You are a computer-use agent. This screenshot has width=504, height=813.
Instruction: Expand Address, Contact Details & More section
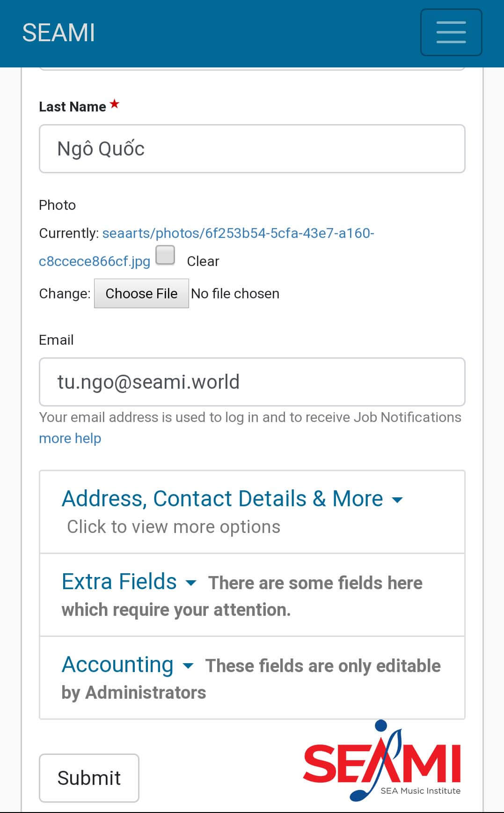(222, 499)
